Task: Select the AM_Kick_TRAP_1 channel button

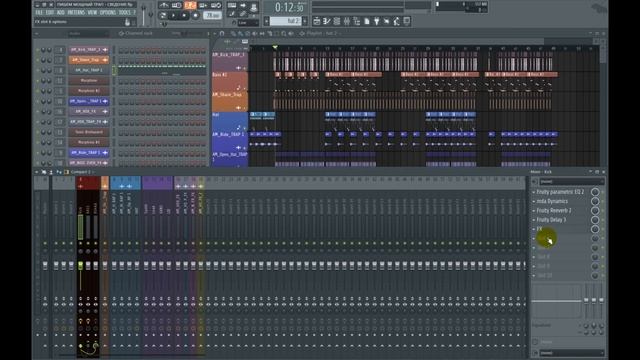Action: coord(89,50)
